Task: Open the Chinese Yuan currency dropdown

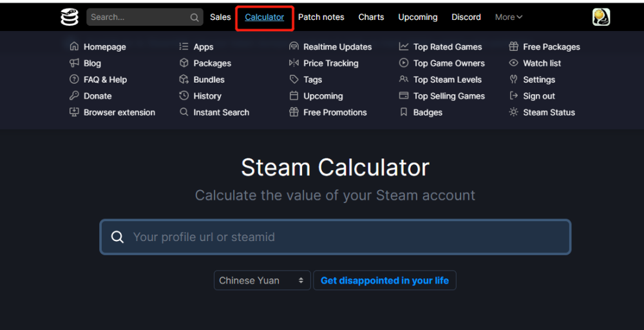Action: pyautogui.click(x=262, y=280)
